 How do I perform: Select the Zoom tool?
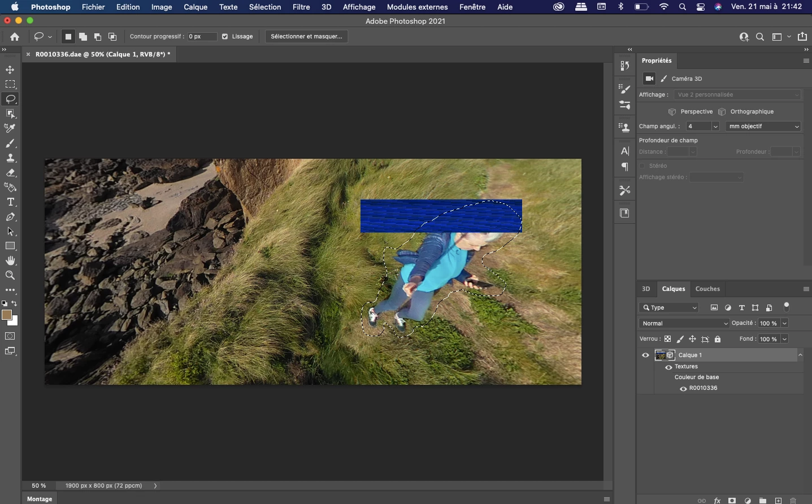pos(10,276)
